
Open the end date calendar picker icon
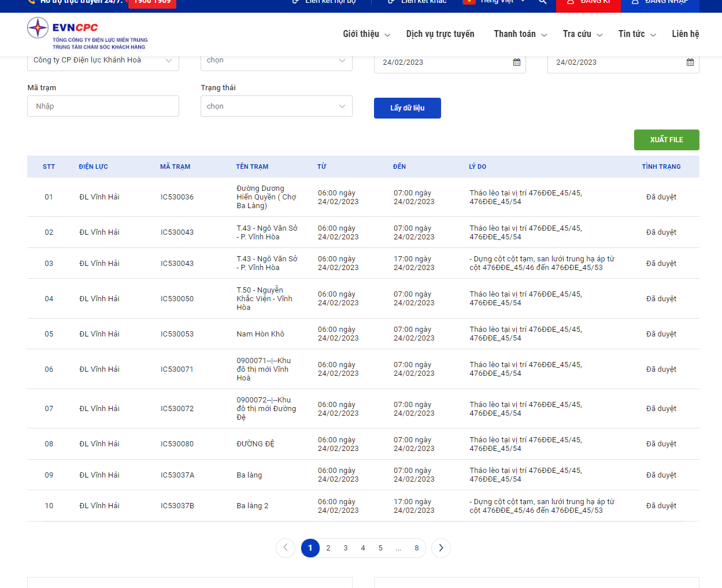click(690, 62)
